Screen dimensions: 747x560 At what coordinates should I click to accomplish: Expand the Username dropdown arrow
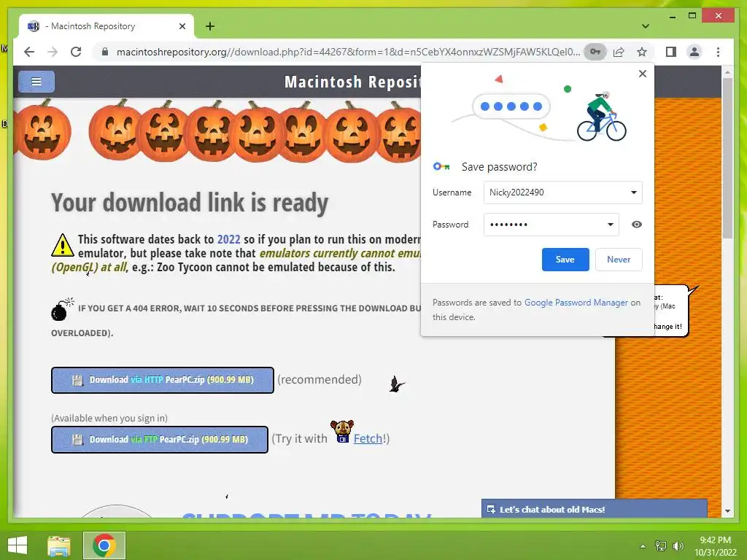pyautogui.click(x=634, y=192)
